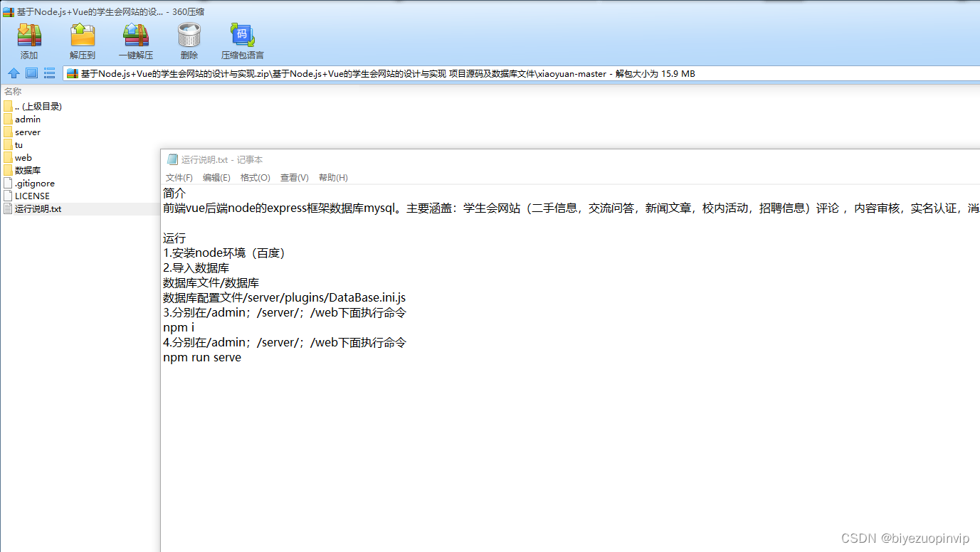Open Notepad 帮助(H) menu
The width and height of the screenshot is (980, 552).
coord(333,178)
